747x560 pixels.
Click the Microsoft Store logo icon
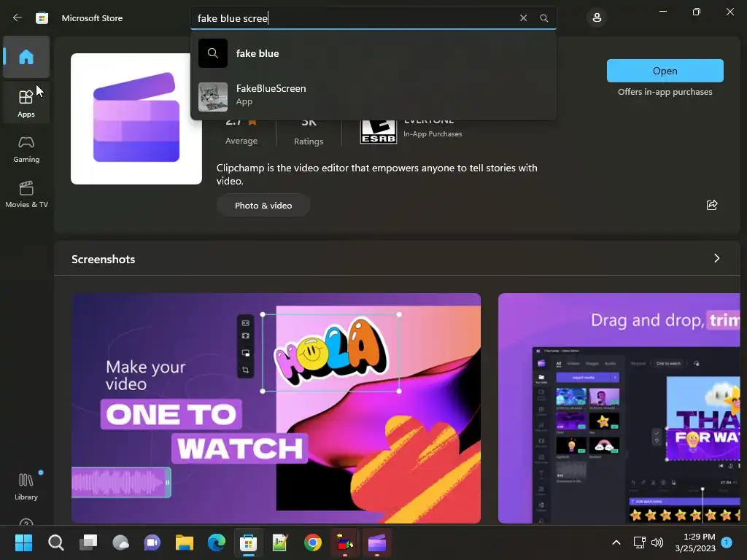coord(42,18)
